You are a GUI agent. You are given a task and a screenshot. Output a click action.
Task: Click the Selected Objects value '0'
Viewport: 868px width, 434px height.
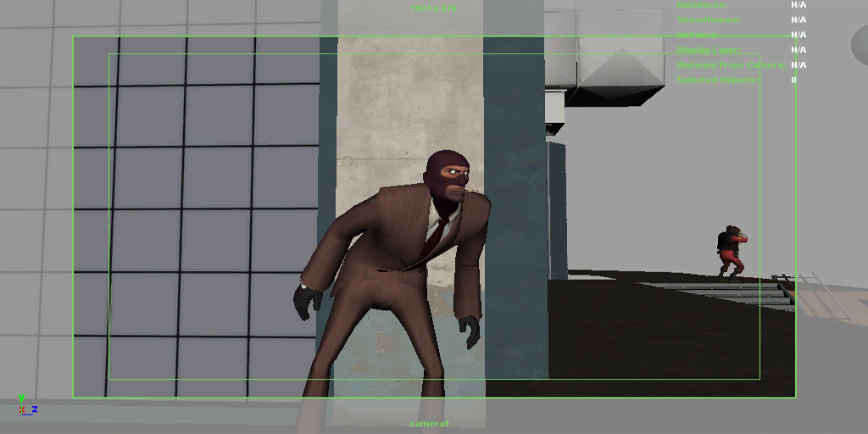tap(793, 80)
